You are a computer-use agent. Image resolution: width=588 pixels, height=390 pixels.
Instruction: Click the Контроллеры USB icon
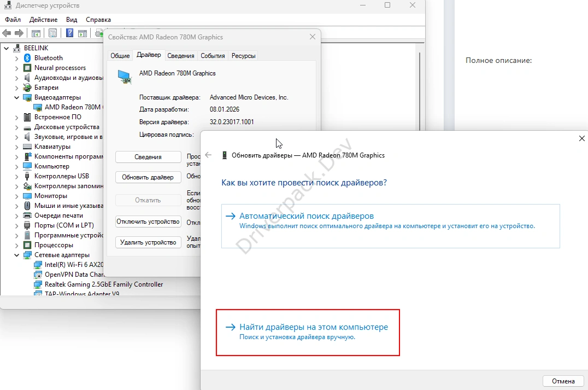coord(27,176)
